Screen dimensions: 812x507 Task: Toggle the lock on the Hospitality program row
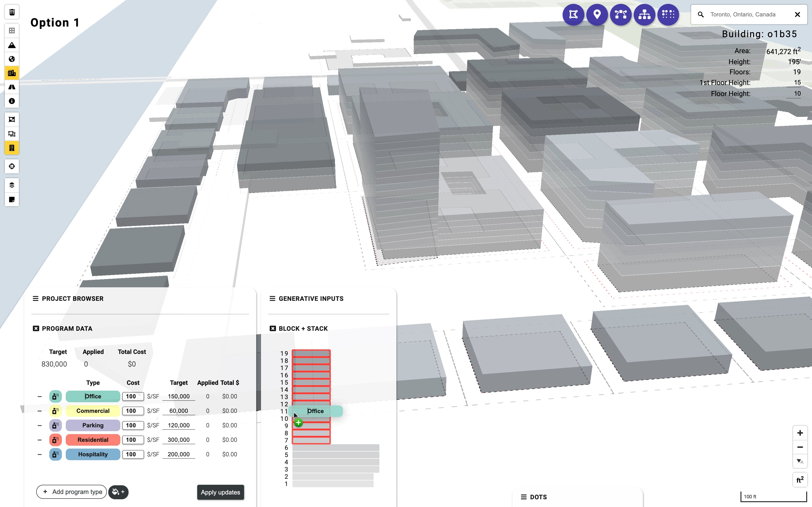pos(55,454)
